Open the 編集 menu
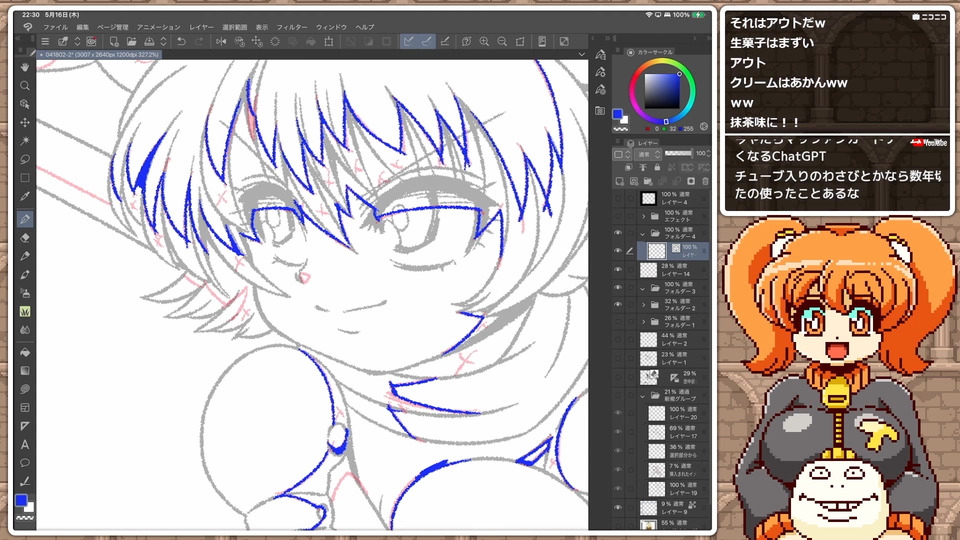 (83, 27)
